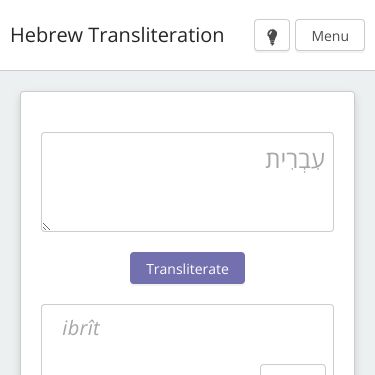The width and height of the screenshot is (375, 375).
Task: Click the textarea resize handle
Action: [46, 227]
